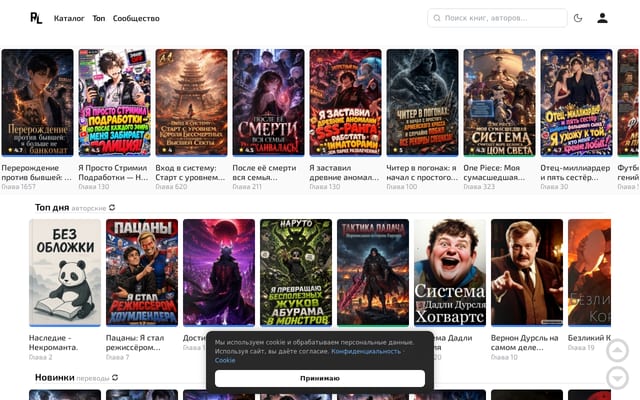Open cover of Я заставил древние аномалии
Viewport: 640px width, 400px height.
(x=345, y=102)
